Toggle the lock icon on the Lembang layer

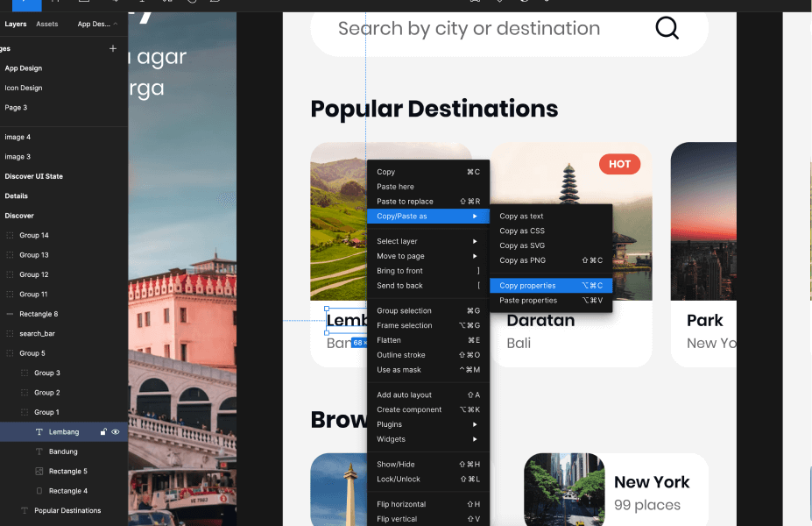click(x=103, y=431)
